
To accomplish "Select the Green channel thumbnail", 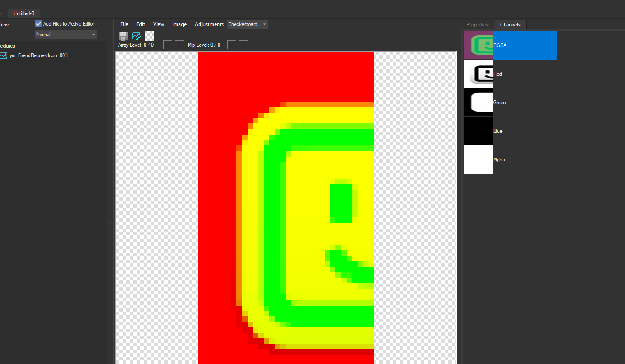I will click(x=478, y=103).
